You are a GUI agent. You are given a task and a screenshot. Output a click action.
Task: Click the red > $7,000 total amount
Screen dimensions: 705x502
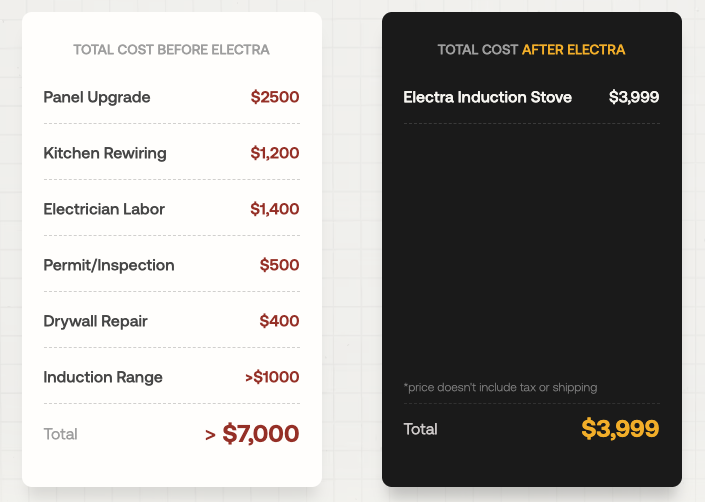pyautogui.click(x=252, y=434)
